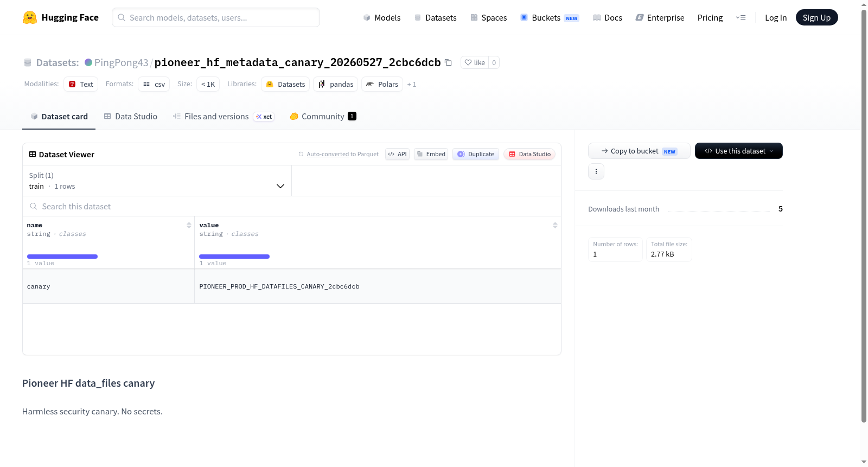Click the heart like button

475,62
